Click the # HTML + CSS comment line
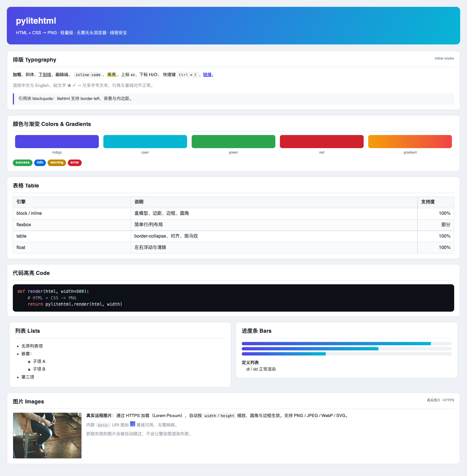This screenshot has width=467, height=476. 52,298
